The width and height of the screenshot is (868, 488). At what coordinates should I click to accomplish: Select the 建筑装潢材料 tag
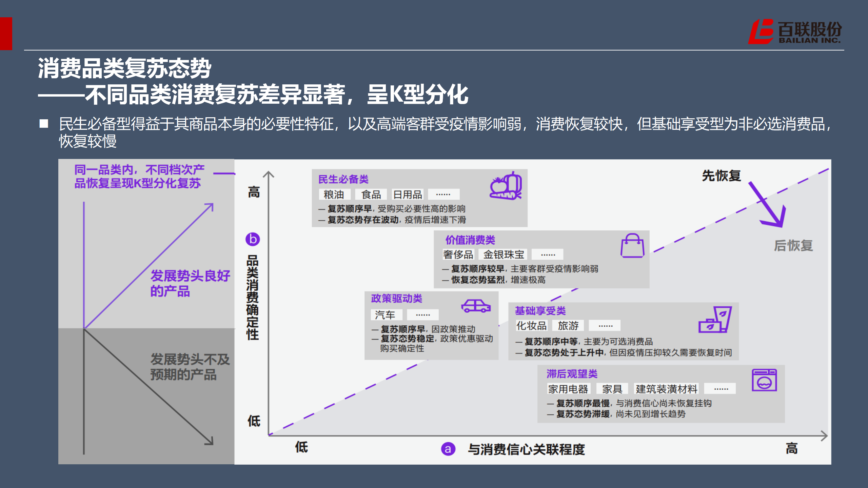tap(666, 389)
